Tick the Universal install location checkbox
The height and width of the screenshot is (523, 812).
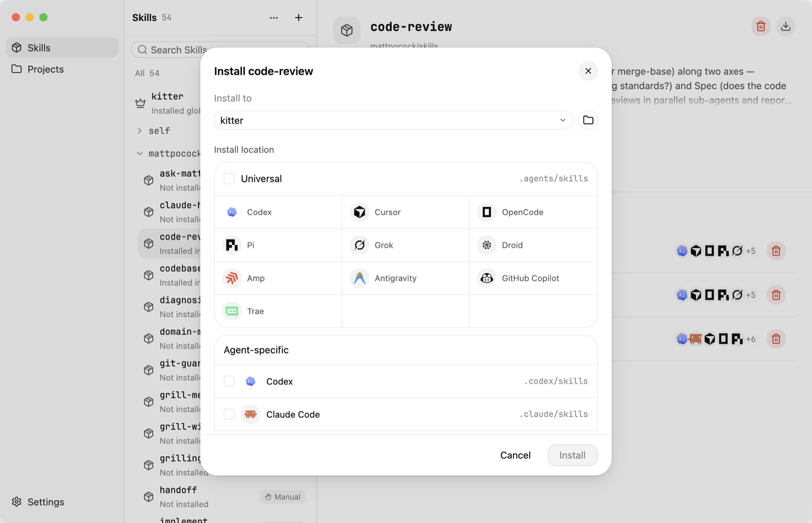pos(229,179)
